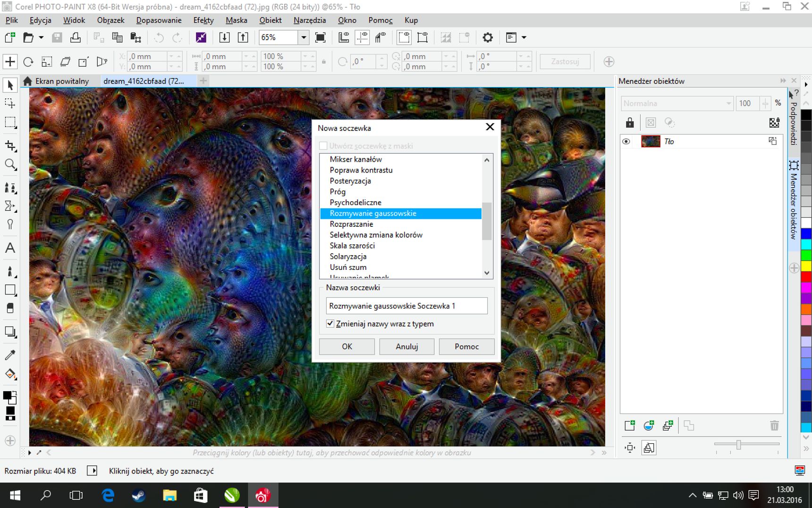Pick the red swatch in color palette
812x508 pixels.
[x=806, y=276]
